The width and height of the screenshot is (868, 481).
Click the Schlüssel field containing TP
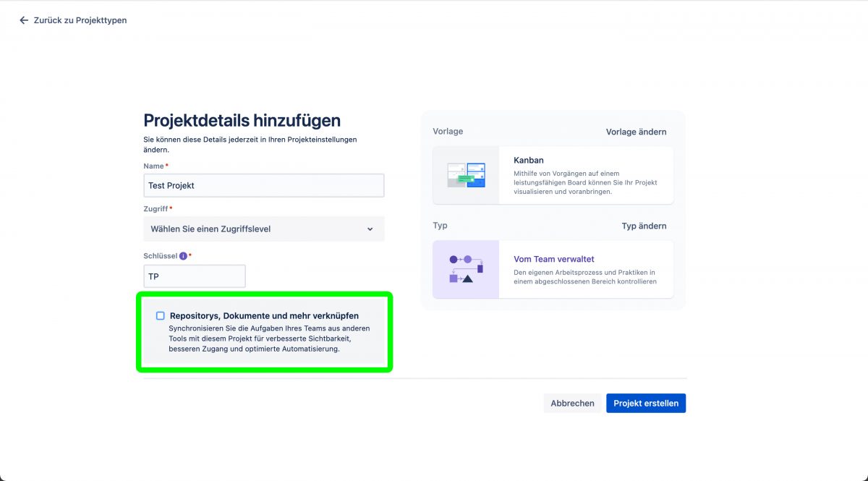(x=195, y=276)
